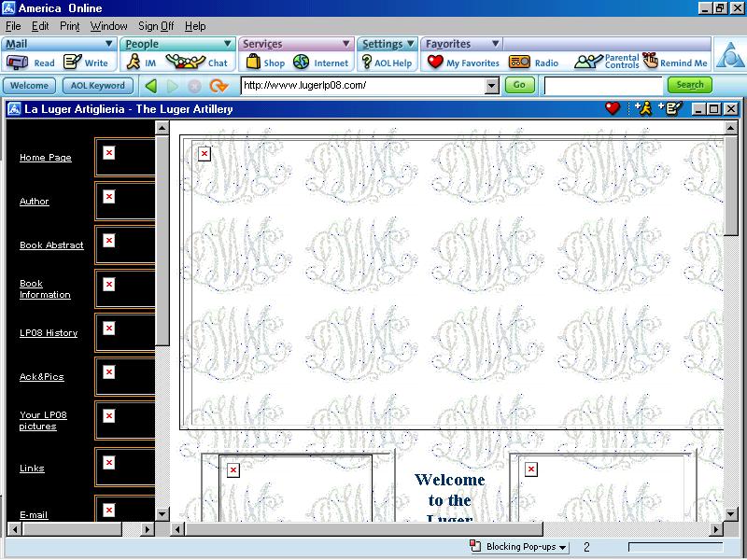
Task: Expand the Favorites toolbar dropdown
Action: pos(496,44)
